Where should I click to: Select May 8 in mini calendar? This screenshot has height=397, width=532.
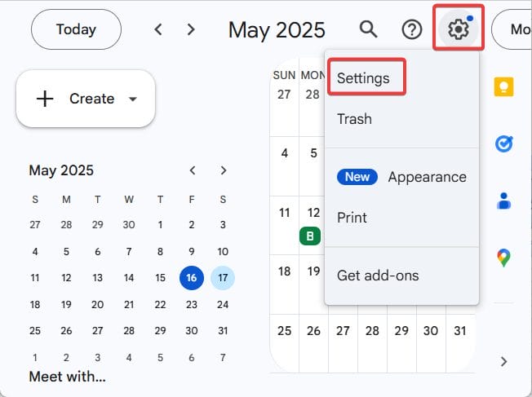tap(160, 252)
